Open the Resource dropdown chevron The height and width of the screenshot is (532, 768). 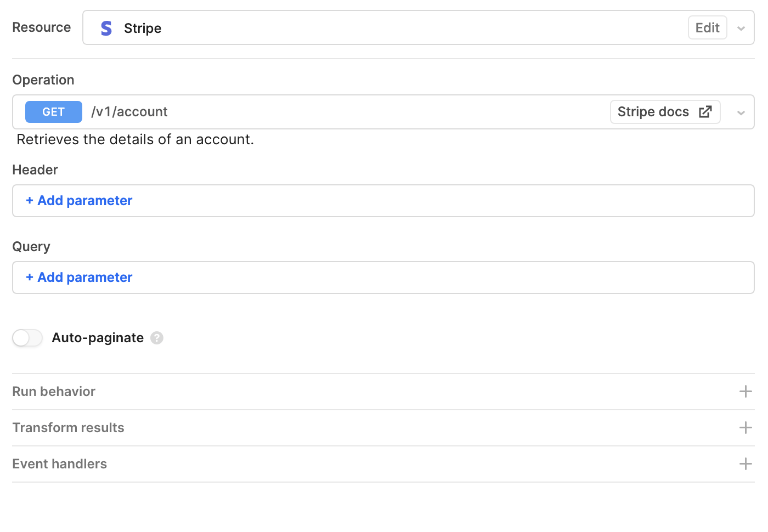(741, 28)
